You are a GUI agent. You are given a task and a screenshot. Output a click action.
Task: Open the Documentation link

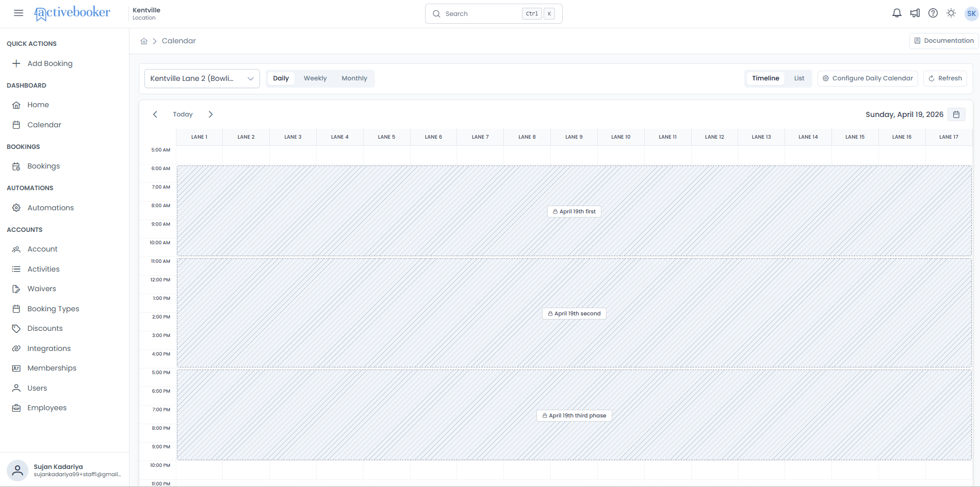(944, 41)
